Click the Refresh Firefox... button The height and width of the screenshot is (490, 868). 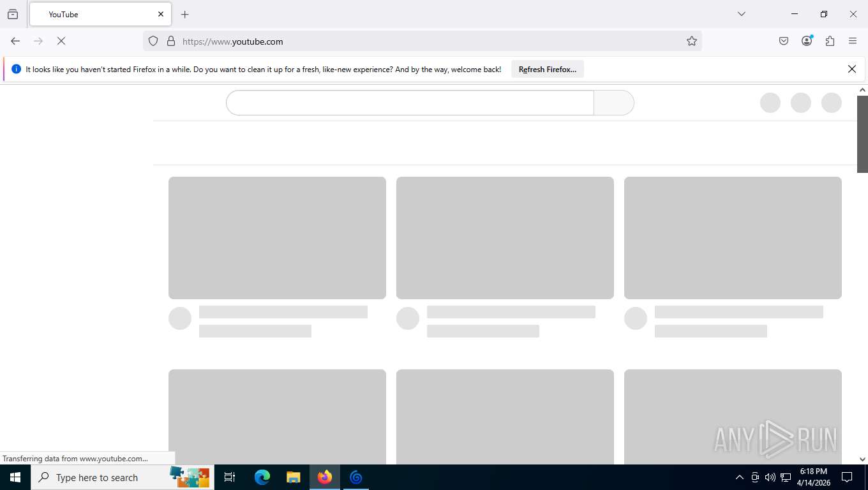548,69
